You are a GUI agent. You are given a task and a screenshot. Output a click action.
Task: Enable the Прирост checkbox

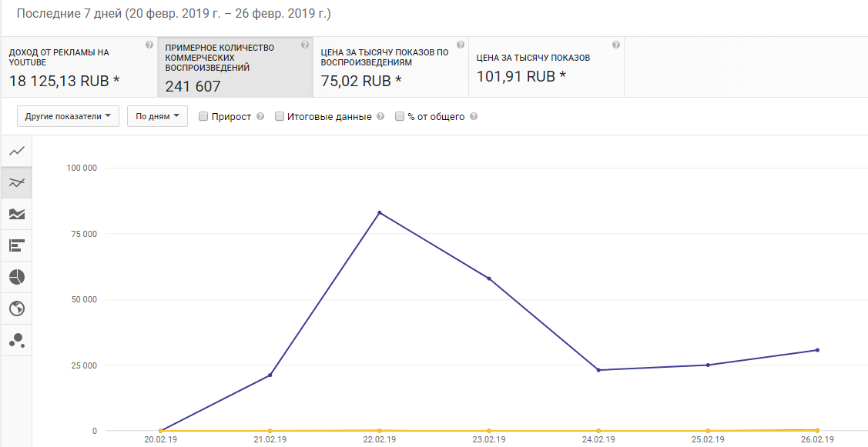(203, 117)
